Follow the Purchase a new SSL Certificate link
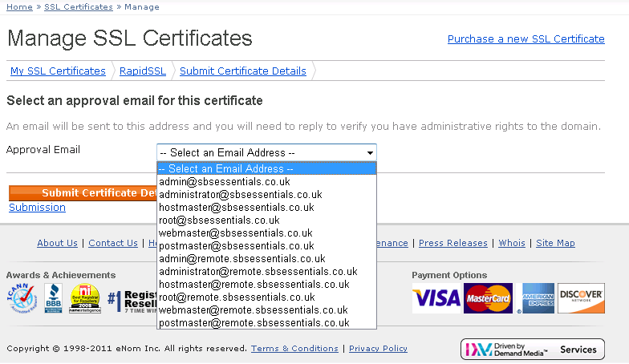This screenshot has height=364, width=629. [x=526, y=38]
